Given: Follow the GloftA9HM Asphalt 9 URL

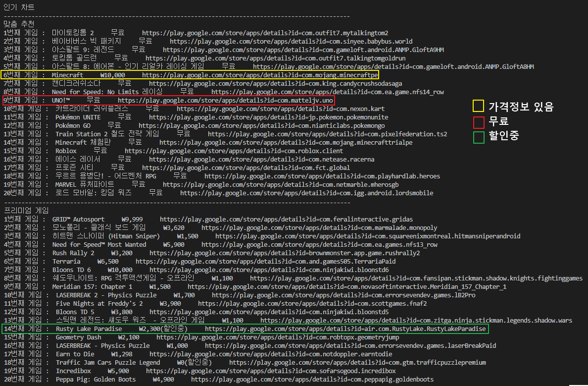Looking at the screenshot, I should pyautogui.click(x=303, y=50).
